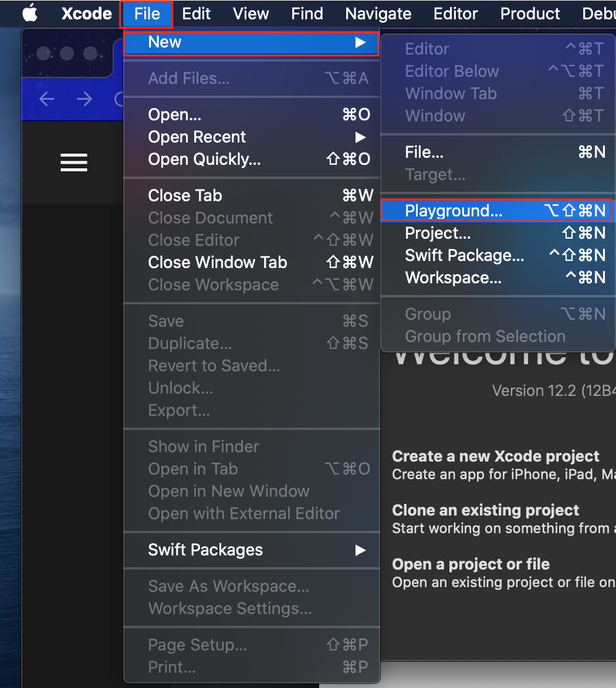Viewport: 616px width, 688px height.
Task: Click Open a project or file
Action: tap(471, 564)
